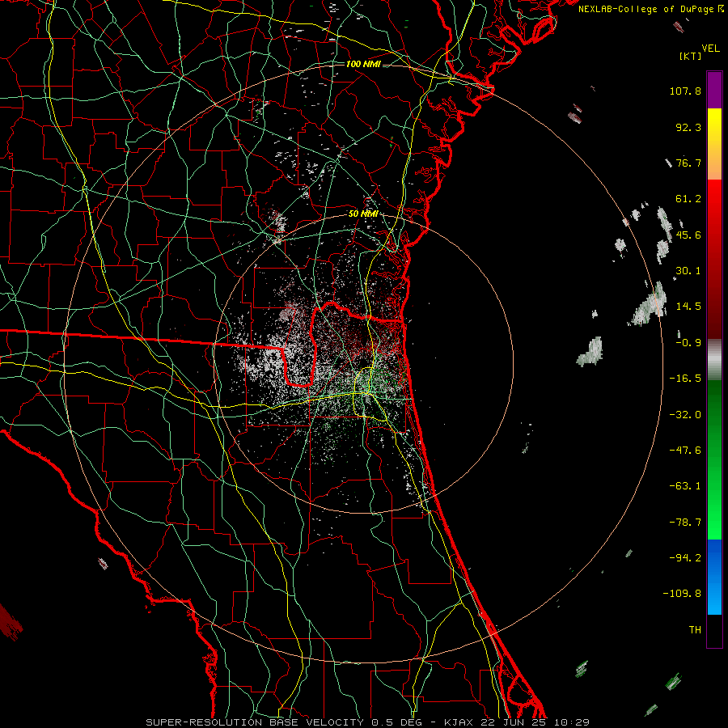Select the -16.5 scale value

click(685, 379)
